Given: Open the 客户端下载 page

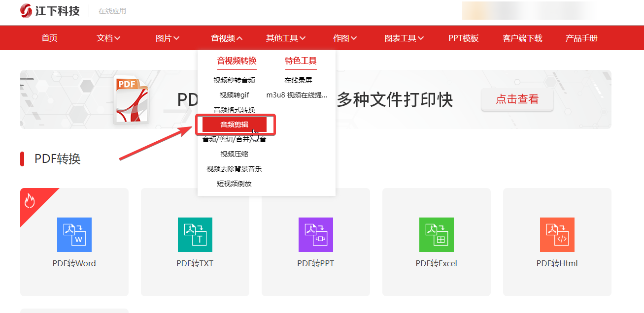Looking at the screenshot, I should [x=522, y=38].
